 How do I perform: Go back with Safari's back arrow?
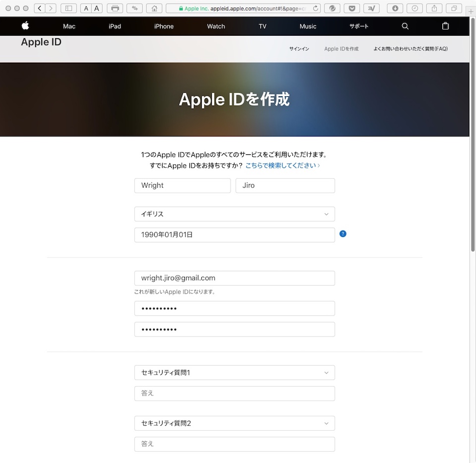point(40,8)
